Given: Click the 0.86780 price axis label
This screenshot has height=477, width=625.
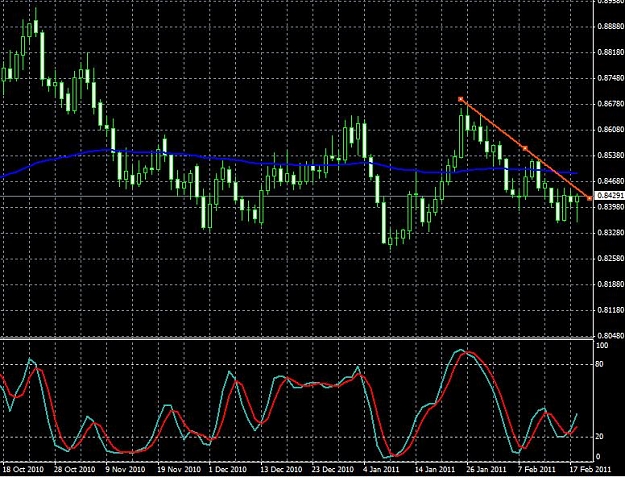Looking at the screenshot, I should tap(611, 104).
